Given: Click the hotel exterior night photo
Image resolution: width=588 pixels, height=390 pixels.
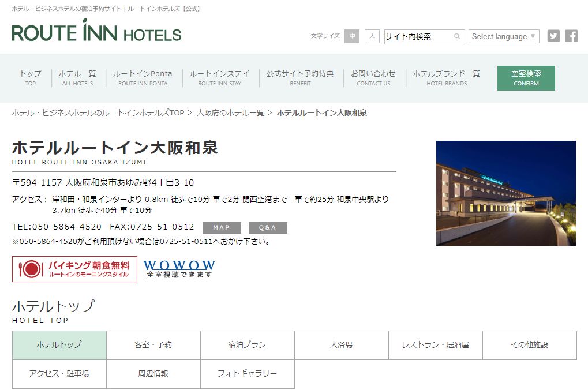Looking at the screenshot, I should [x=506, y=193].
